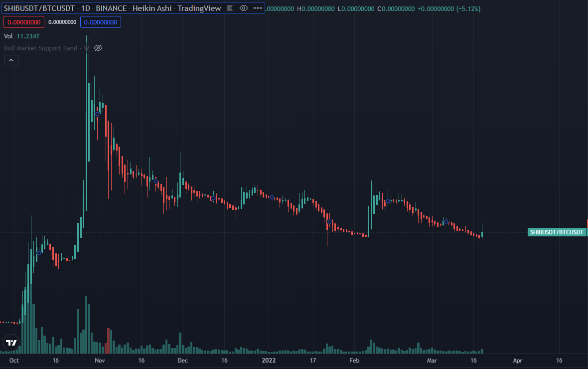Click the blue circle marker on the October rally candles
The width and height of the screenshot is (588, 369).
pos(39,253)
